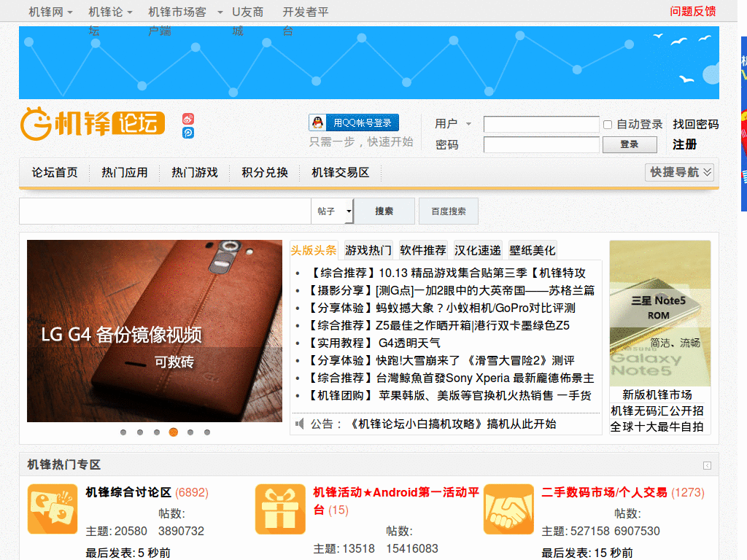Image resolution: width=747 pixels, height=560 pixels.
Task: Open 机锋综合讨论区 chat bubbles icon
Action: 53,509
